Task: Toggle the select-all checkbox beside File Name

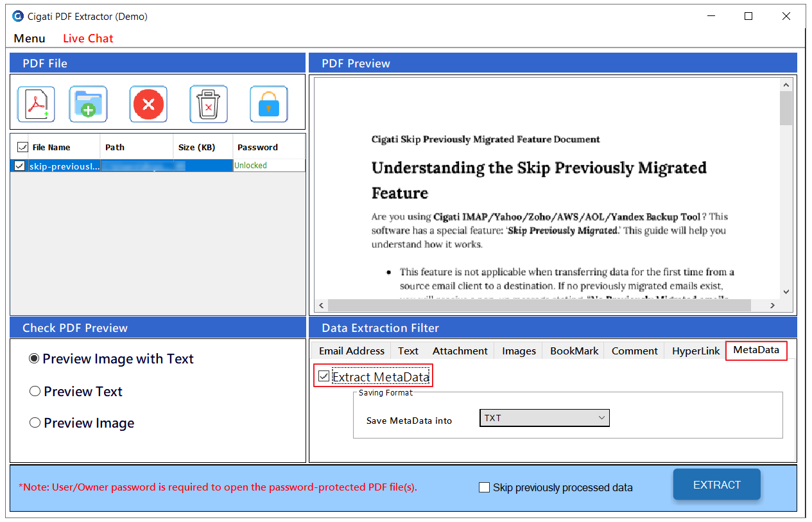Action: click(22, 147)
